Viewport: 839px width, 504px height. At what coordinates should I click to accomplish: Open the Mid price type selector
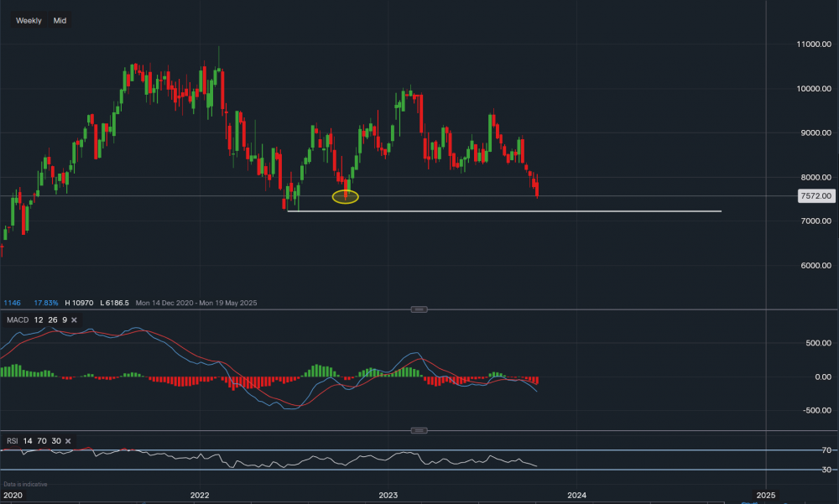pos(60,20)
